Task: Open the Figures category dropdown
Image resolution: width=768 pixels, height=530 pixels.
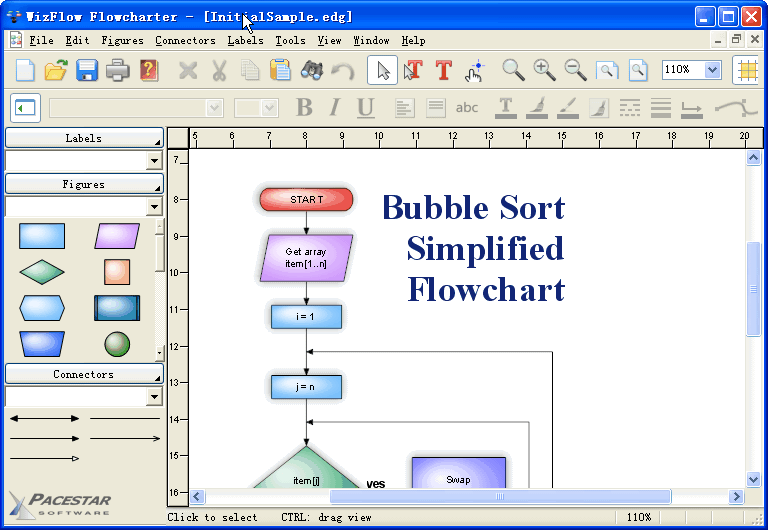Action: point(154,206)
